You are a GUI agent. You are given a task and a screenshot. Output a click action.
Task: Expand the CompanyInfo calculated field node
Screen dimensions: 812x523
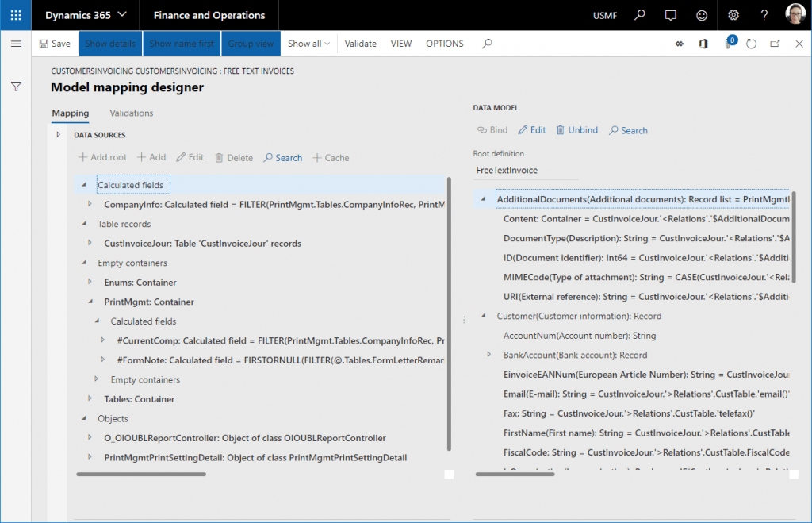(91, 204)
